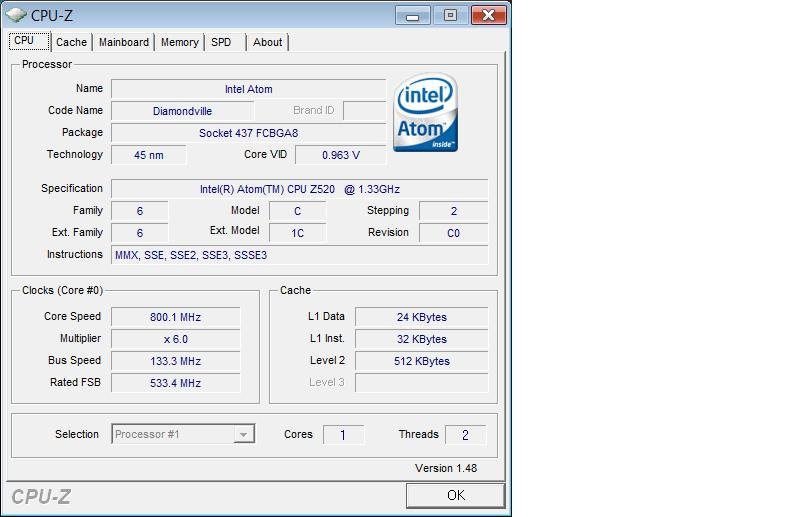This screenshot has width=800, height=517.
Task: Click the Ext. Model value 1C
Action: [297, 233]
